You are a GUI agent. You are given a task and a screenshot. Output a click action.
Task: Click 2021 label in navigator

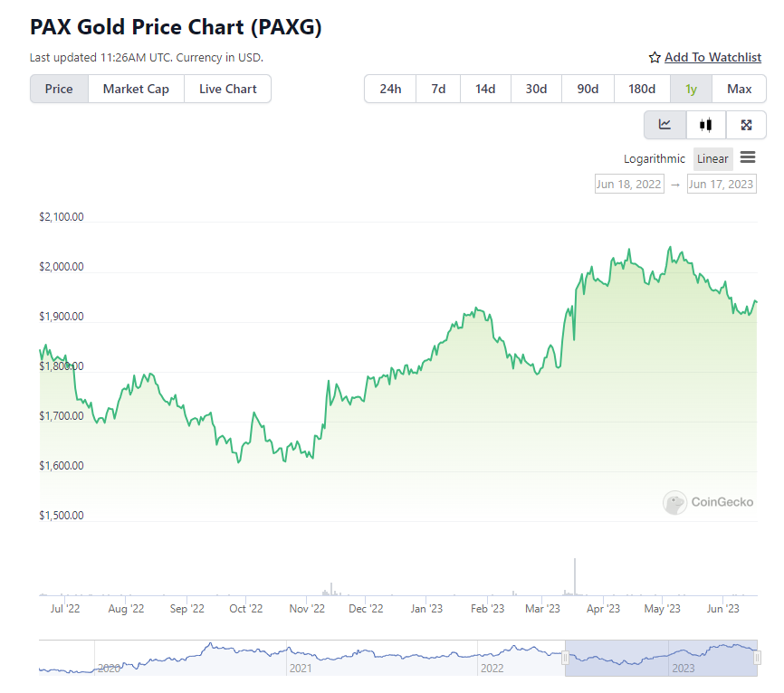(301, 668)
